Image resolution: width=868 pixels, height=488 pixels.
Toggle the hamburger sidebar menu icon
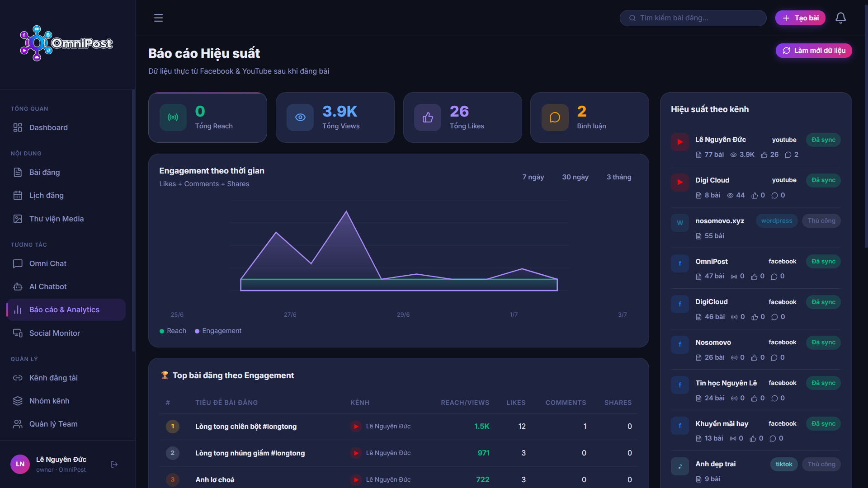tap(158, 18)
